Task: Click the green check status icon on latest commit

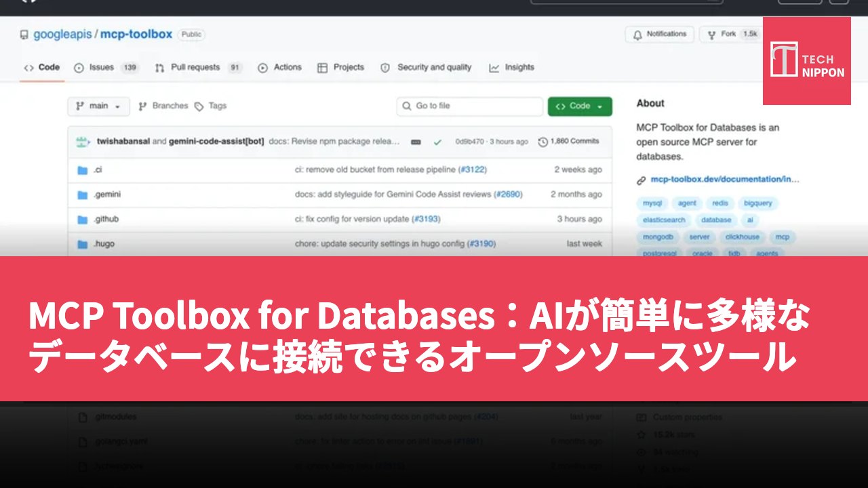Action: coord(437,142)
